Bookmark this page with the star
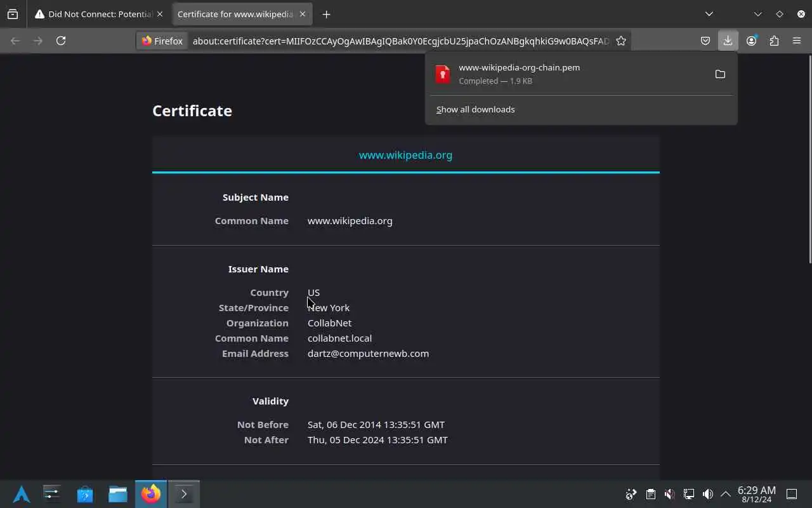 (x=621, y=41)
